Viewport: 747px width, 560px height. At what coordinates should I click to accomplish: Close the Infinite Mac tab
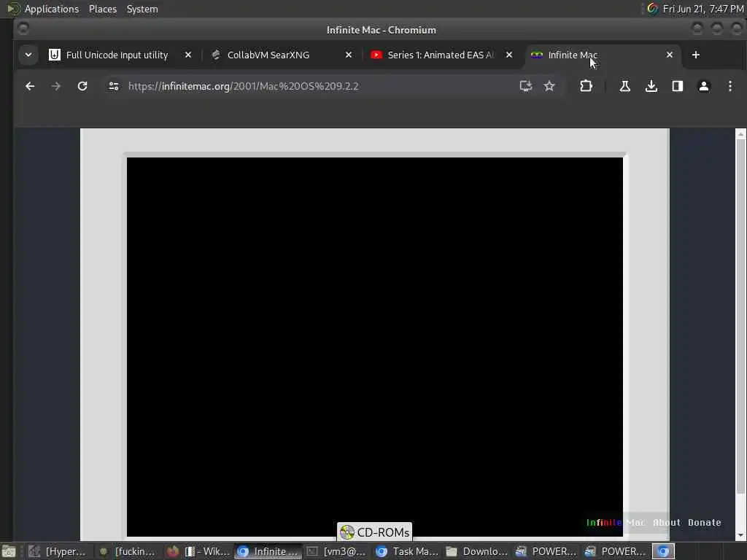[670, 55]
